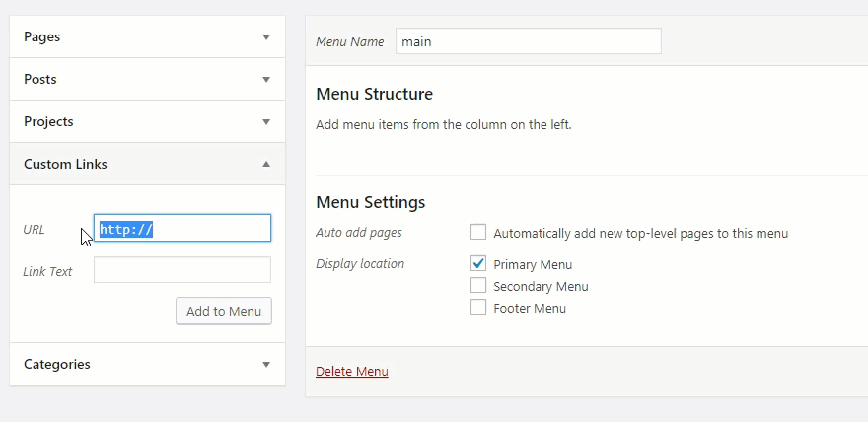
Task: Click into the Link Text field
Action: tap(181, 270)
